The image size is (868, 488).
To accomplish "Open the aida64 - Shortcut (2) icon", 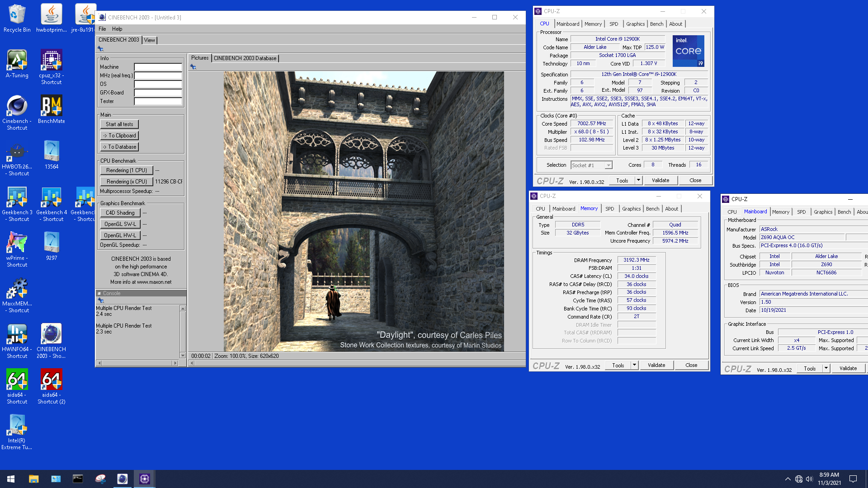I will (x=52, y=386).
